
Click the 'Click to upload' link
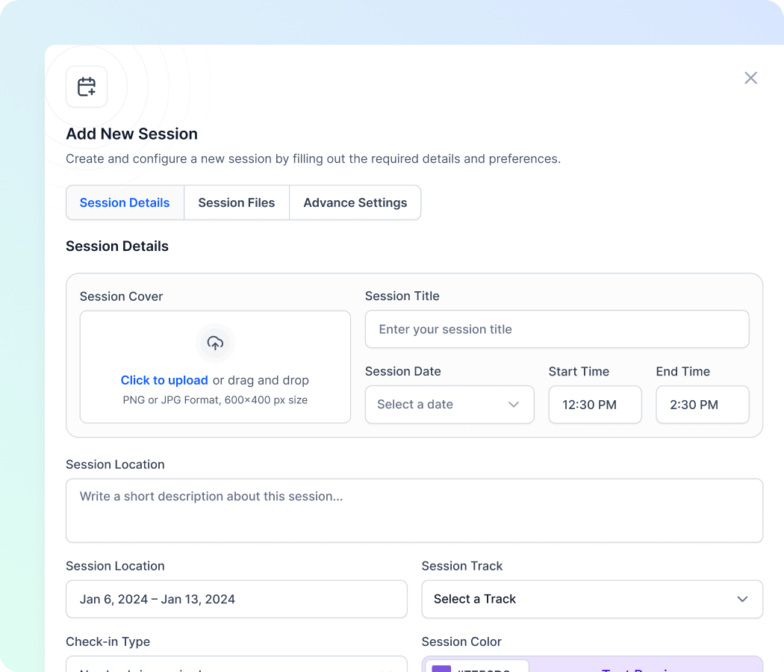pyautogui.click(x=164, y=380)
